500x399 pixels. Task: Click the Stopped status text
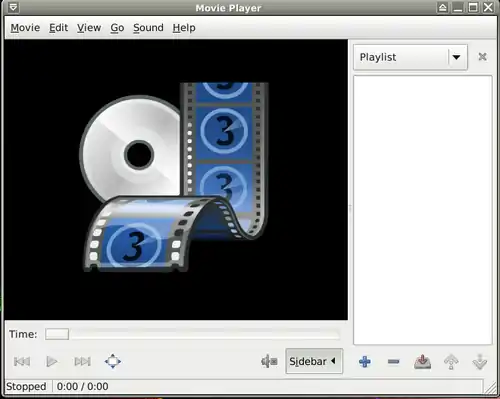pos(26,386)
